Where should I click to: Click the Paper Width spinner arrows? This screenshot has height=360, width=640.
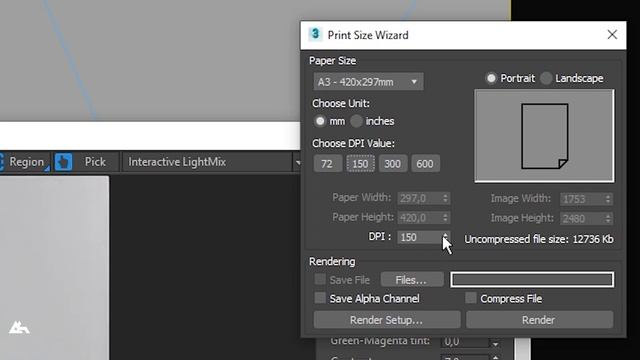pos(446,198)
